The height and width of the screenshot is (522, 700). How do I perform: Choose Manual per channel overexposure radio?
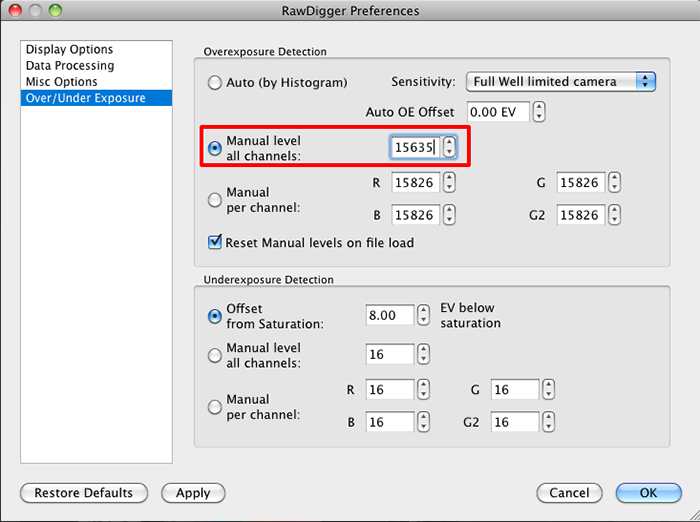point(215,200)
